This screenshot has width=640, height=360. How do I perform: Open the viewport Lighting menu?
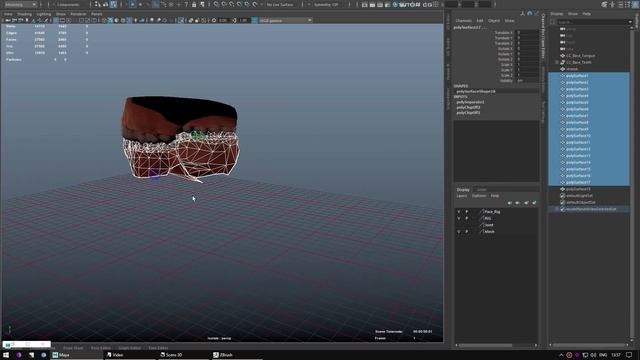[44, 14]
